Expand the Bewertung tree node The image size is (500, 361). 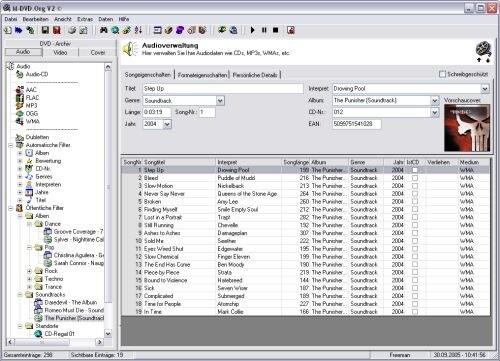20,161
